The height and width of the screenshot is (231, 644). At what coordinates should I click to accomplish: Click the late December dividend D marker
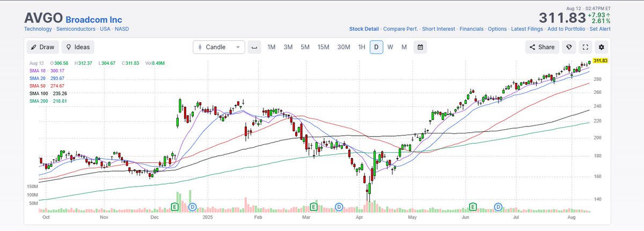[192, 206]
